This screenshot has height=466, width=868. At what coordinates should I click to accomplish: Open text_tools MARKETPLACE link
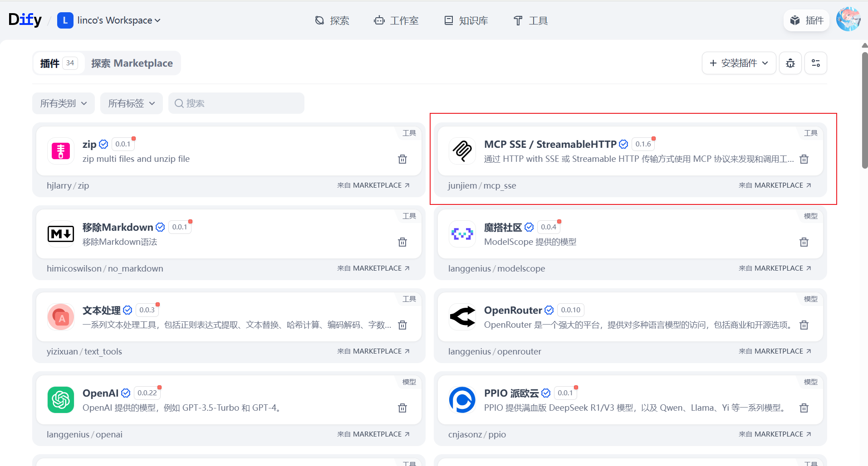coord(373,351)
